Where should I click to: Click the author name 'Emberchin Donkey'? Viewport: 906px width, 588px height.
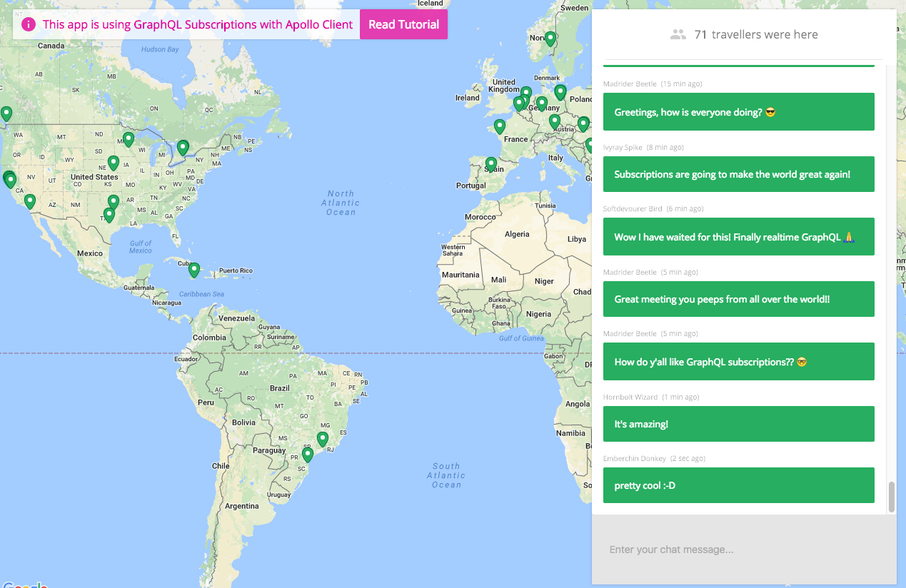point(634,458)
